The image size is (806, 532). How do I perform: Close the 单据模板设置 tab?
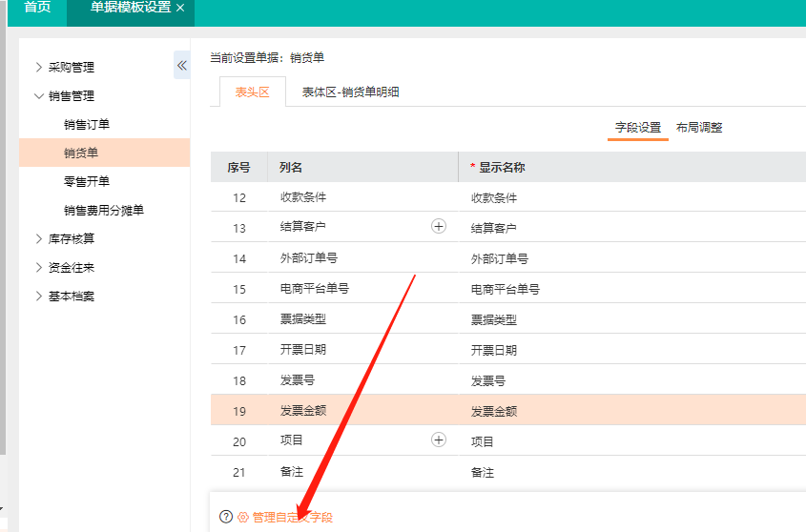180,8
